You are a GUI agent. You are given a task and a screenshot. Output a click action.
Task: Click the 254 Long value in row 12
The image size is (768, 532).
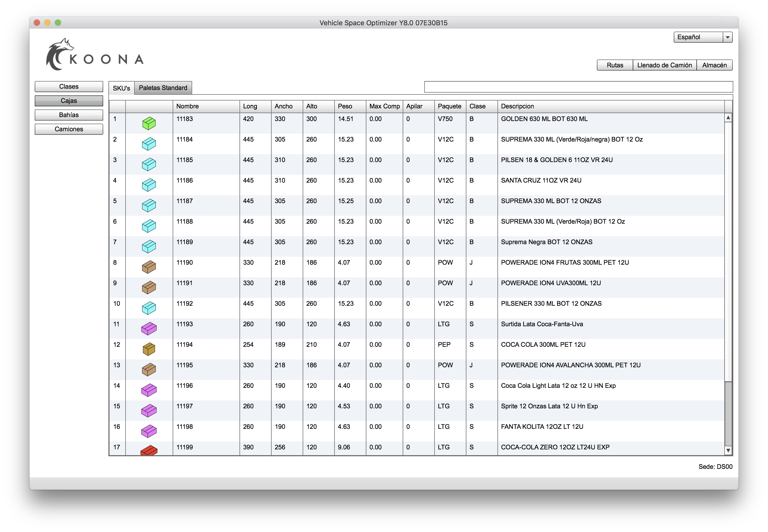(x=248, y=345)
